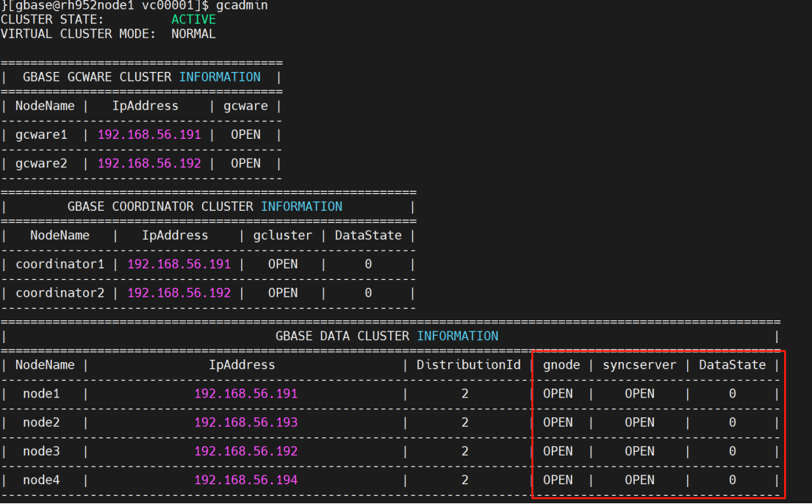Click DataState 0 in the node4 row
Screen dimensions: 812x504
pos(732,480)
